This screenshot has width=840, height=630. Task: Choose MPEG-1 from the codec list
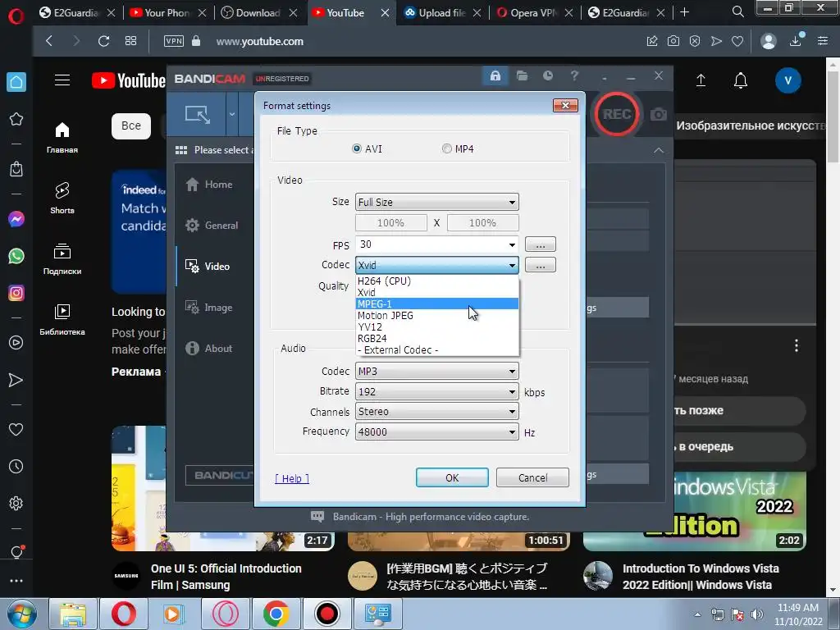tap(437, 304)
